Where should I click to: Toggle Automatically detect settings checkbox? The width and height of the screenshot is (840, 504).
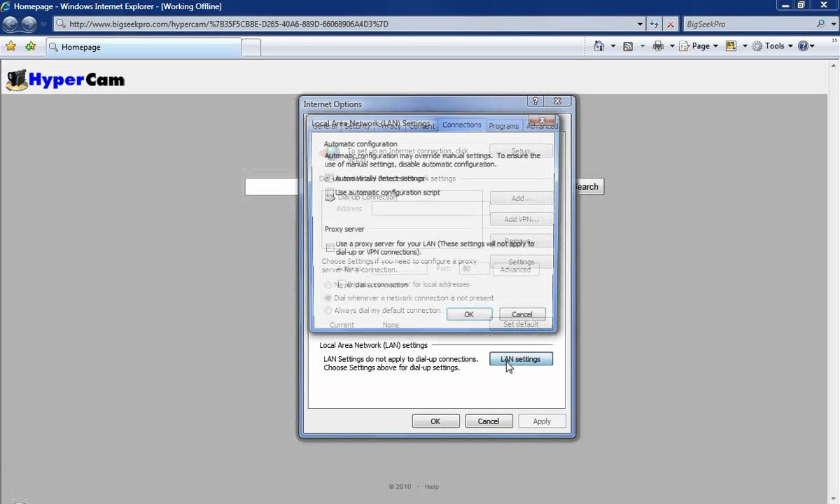pos(329,178)
